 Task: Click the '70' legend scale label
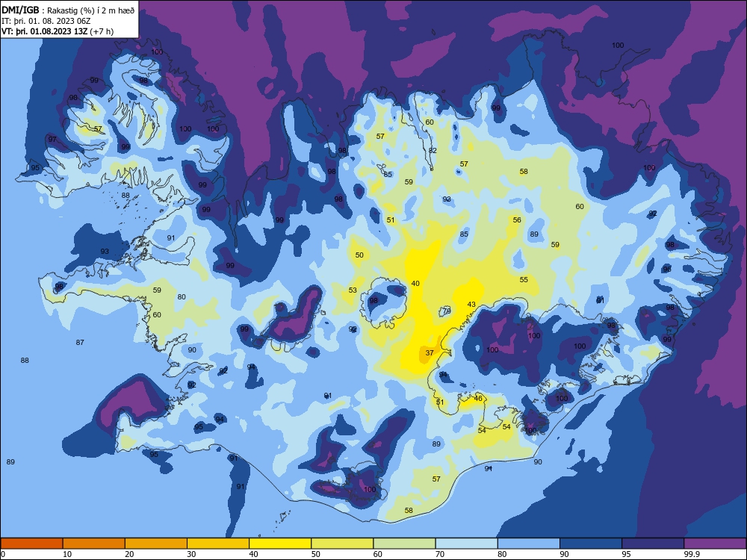point(440,554)
